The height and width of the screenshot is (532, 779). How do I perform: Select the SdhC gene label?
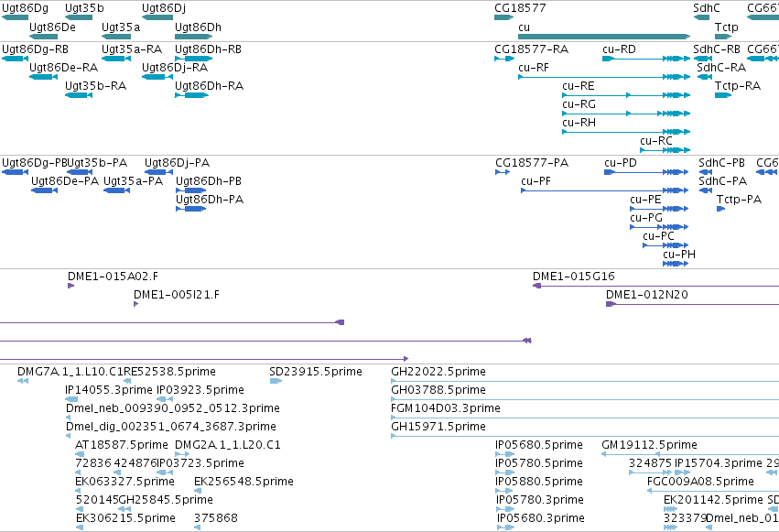tap(707, 8)
